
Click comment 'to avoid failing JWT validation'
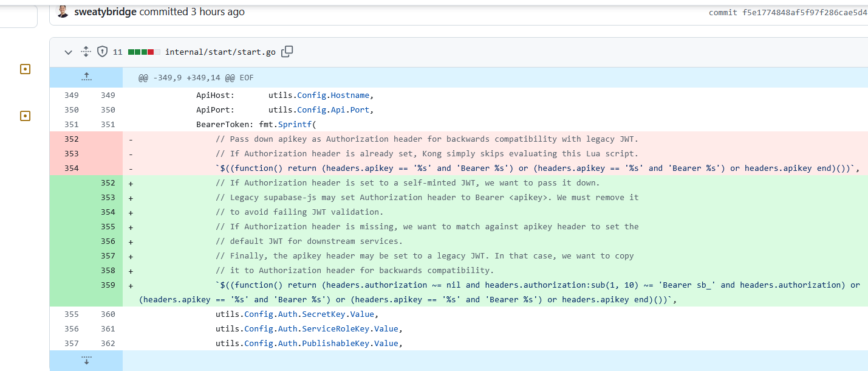coord(299,212)
